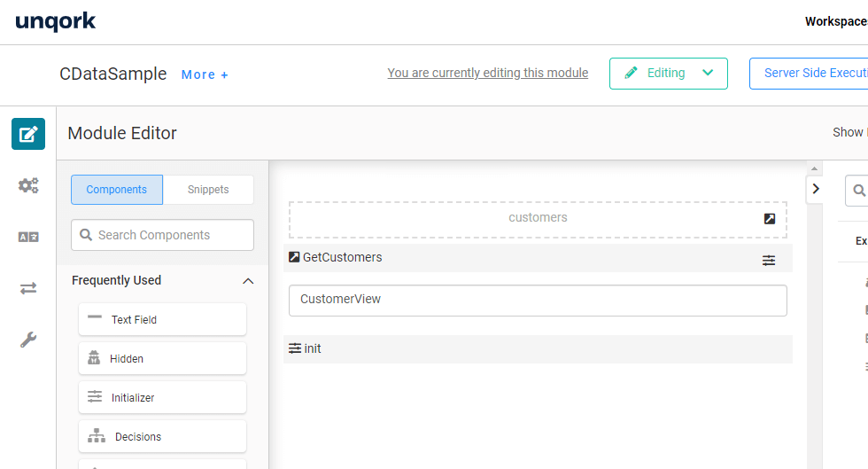Open the data transfer arrows icon in sidebar
This screenshot has width=868, height=469.
[x=28, y=288]
